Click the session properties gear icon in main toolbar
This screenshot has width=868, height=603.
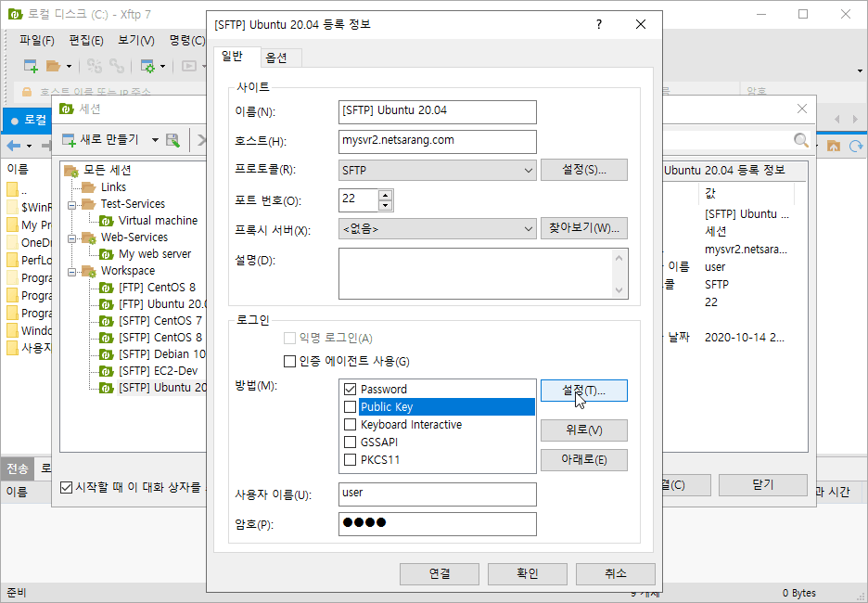tap(147, 67)
